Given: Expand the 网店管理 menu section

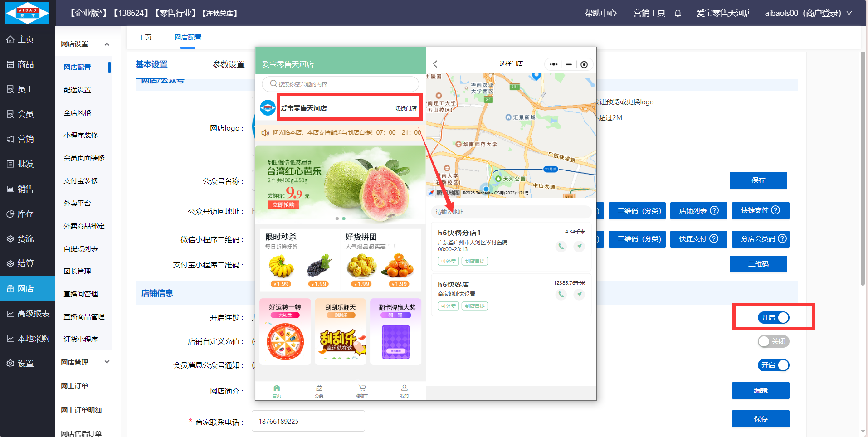Looking at the screenshot, I should coord(107,362).
